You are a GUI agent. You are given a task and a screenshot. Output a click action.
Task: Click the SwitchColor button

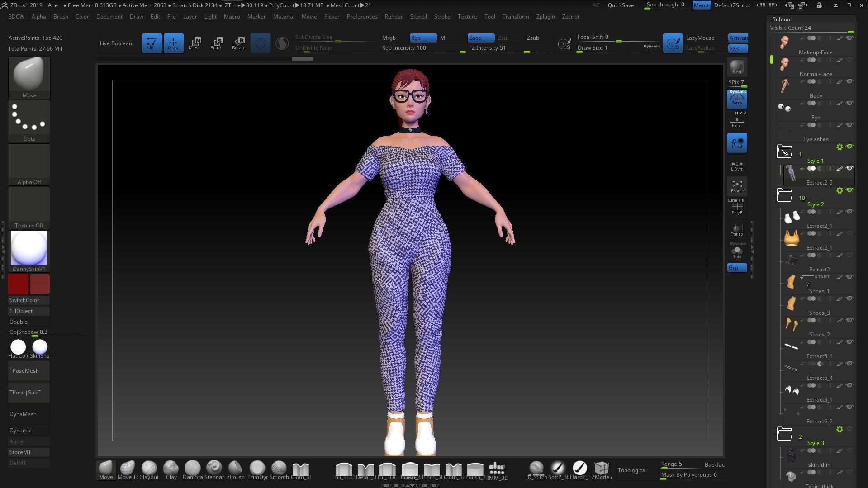[29, 300]
